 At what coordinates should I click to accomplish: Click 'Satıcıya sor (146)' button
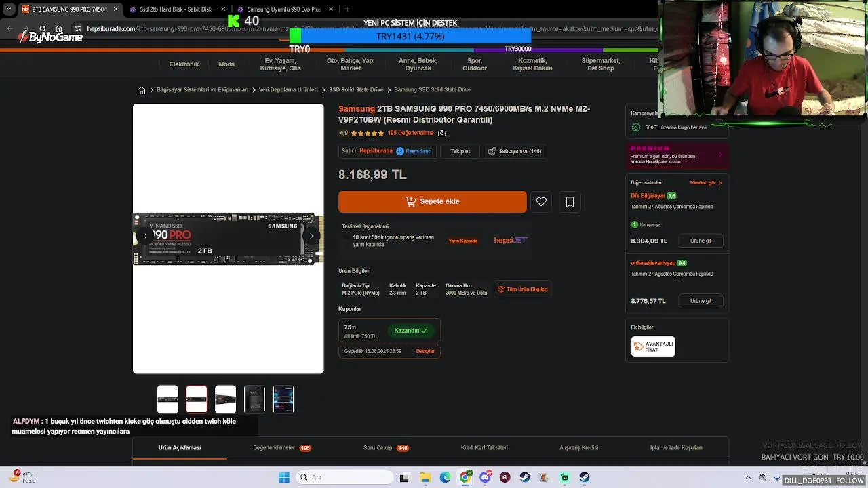[515, 151]
